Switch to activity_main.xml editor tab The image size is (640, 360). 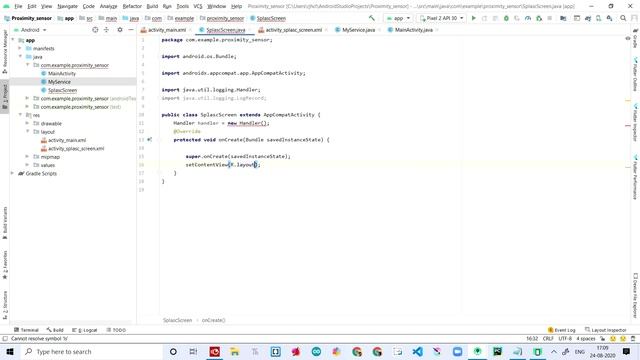[x=167, y=30]
